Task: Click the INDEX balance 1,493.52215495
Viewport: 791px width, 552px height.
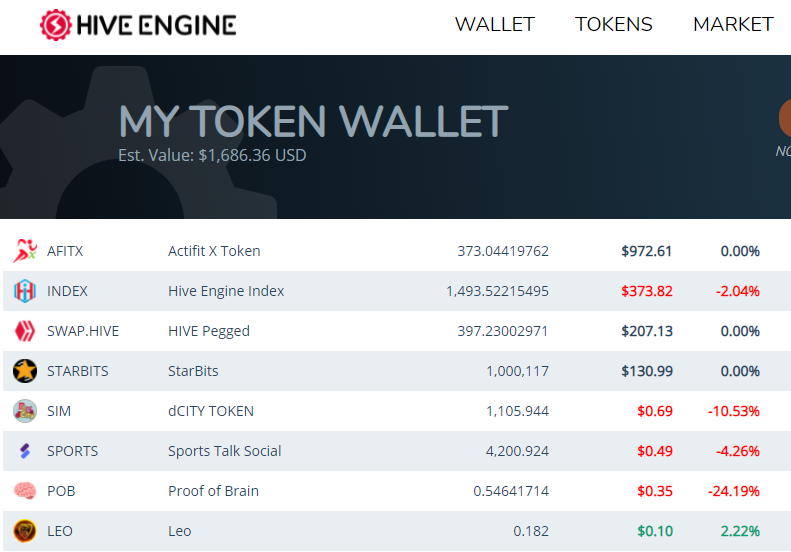Action: pos(497,291)
